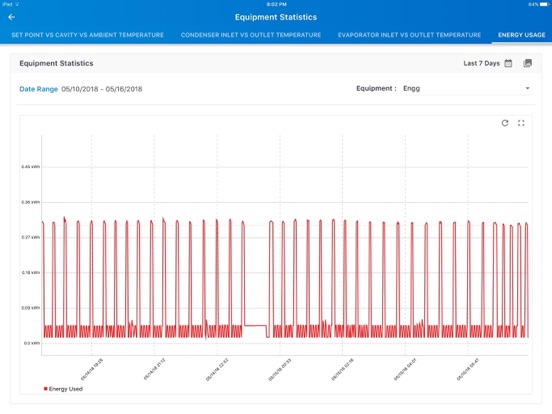Click the 0.18 kWh axis label
552x414 pixels.
coord(31,272)
